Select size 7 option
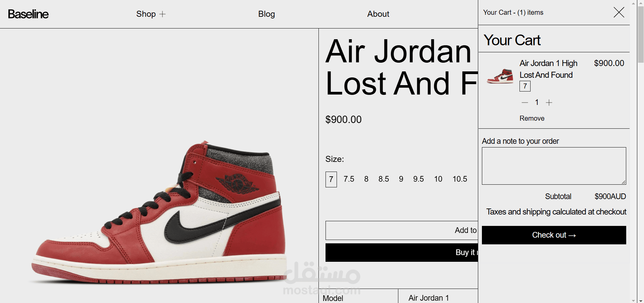The width and height of the screenshot is (644, 303). (x=331, y=179)
